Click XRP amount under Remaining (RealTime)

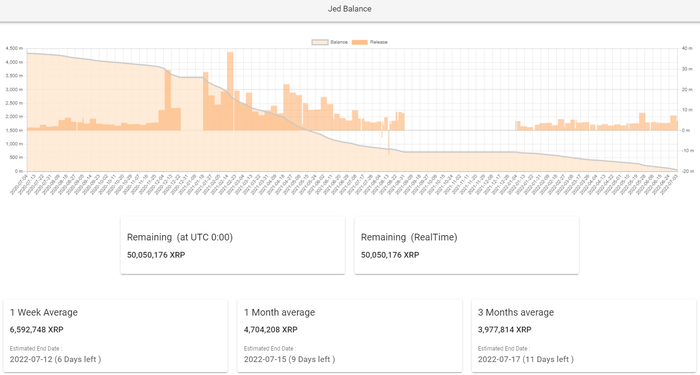pyautogui.click(x=390, y=255)
